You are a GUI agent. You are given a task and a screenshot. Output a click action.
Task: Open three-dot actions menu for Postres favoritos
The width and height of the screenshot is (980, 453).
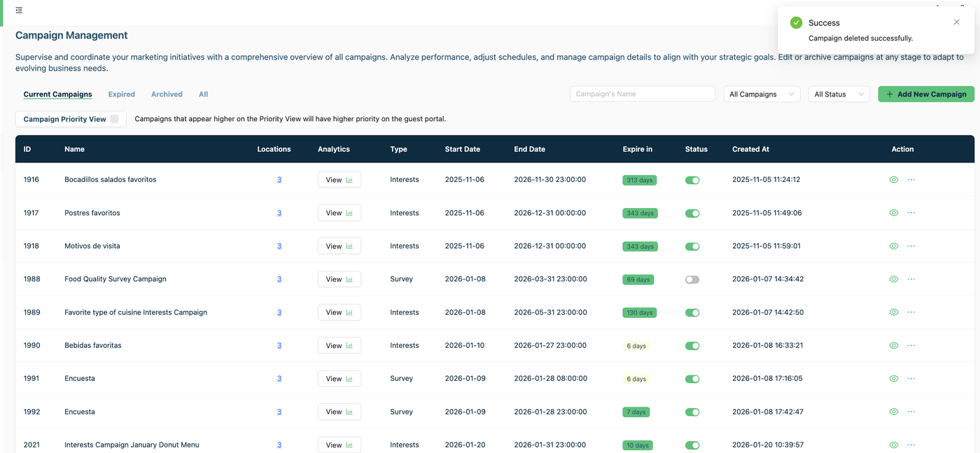tap(911, 213)
